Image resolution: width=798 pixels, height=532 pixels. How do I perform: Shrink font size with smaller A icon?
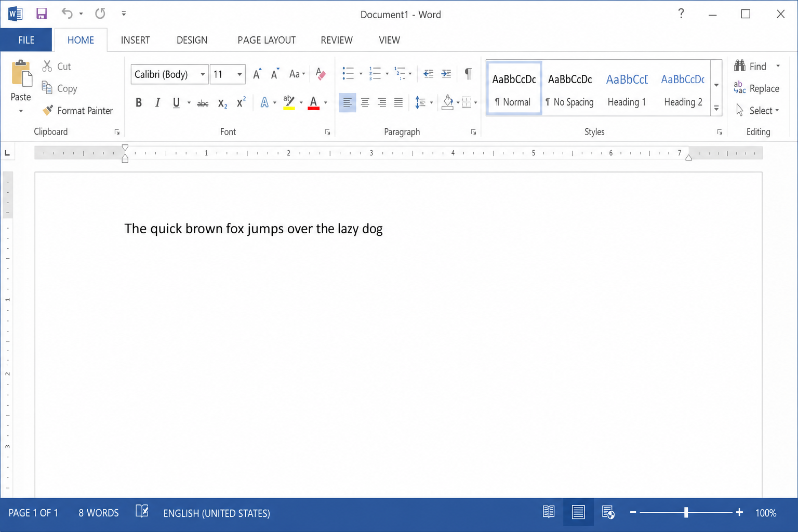click(x=275, y=74)
